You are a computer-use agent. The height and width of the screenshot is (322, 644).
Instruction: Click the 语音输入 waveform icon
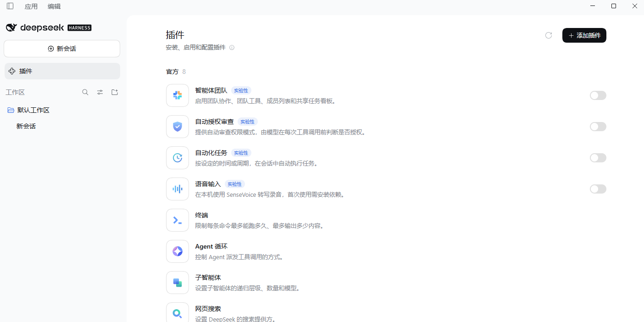pyautogui.click(x=178, y=189)
